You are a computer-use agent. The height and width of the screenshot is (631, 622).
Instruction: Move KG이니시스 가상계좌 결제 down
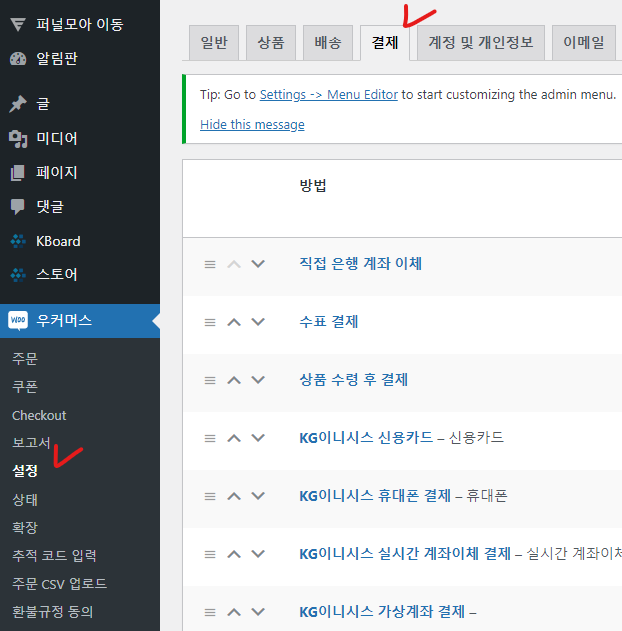click(258, 612)
